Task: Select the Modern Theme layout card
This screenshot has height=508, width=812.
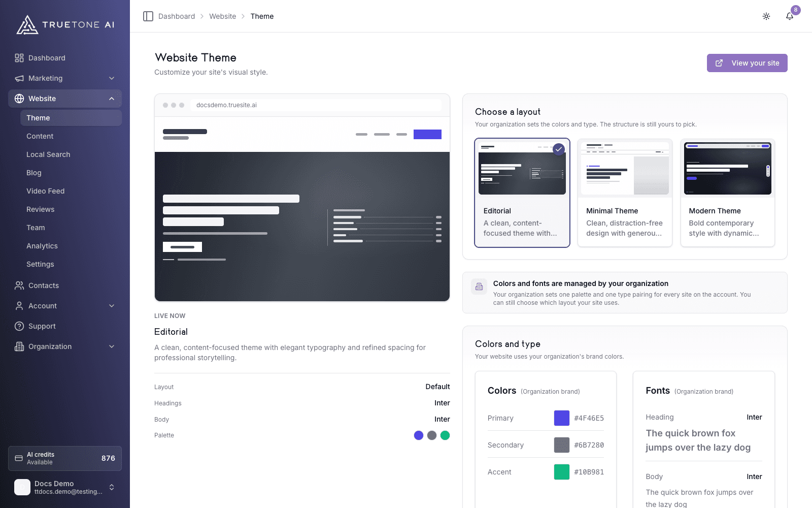Action: 728,193
